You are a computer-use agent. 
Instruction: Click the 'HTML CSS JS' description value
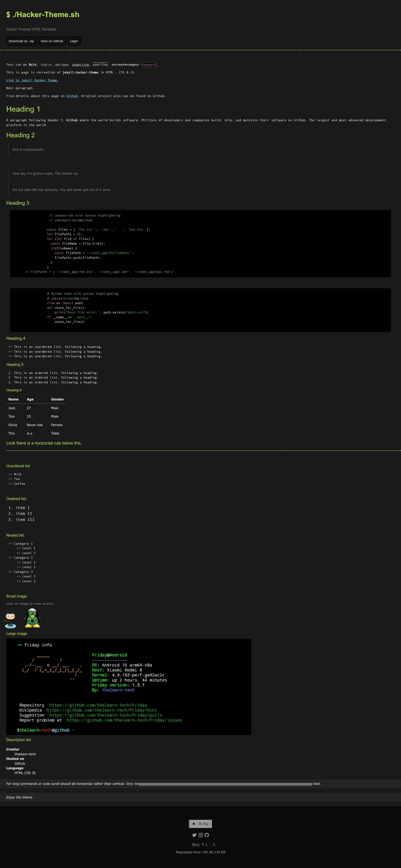(25, 773)
